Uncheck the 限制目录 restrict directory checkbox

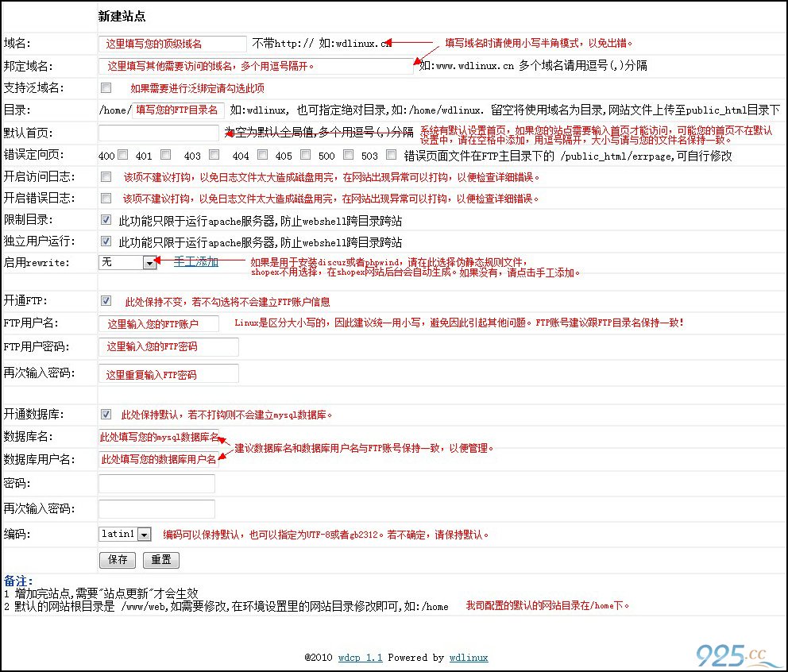(x=106, y=220)
